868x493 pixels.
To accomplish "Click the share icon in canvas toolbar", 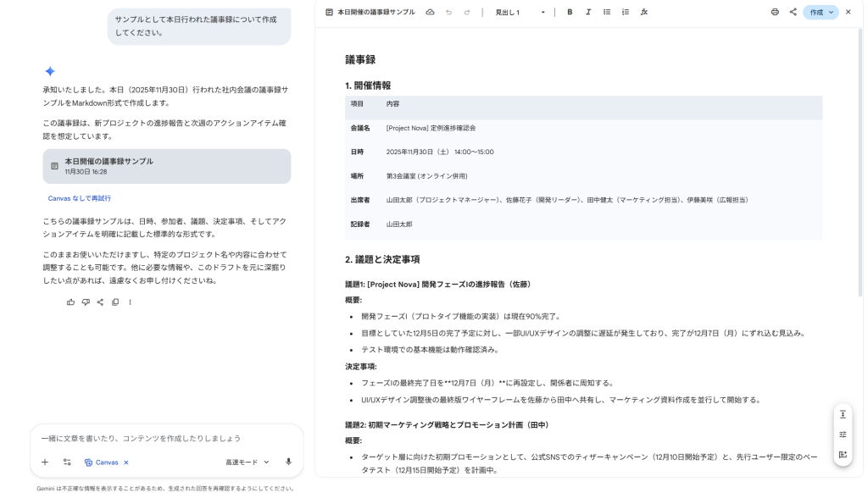I will click(793, 12).
